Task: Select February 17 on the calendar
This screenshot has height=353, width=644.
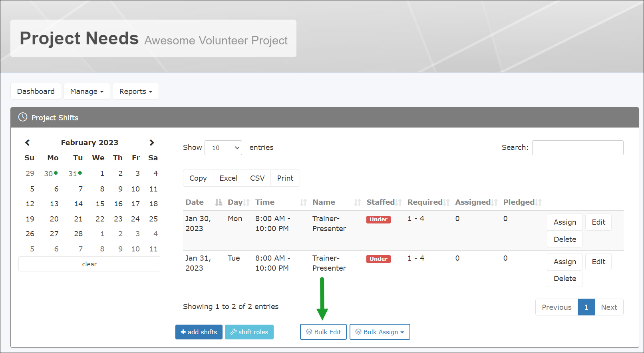Action: (x=135, y=204)
